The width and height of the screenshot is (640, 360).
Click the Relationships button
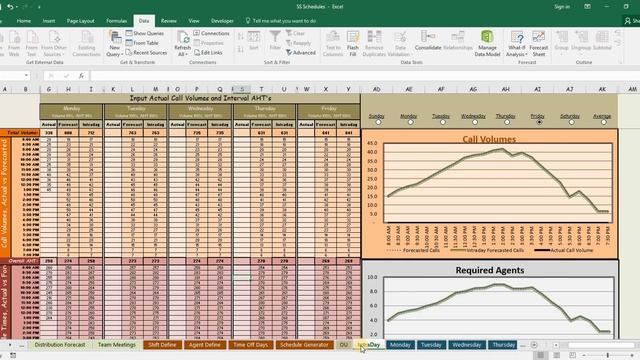point(458,41)
